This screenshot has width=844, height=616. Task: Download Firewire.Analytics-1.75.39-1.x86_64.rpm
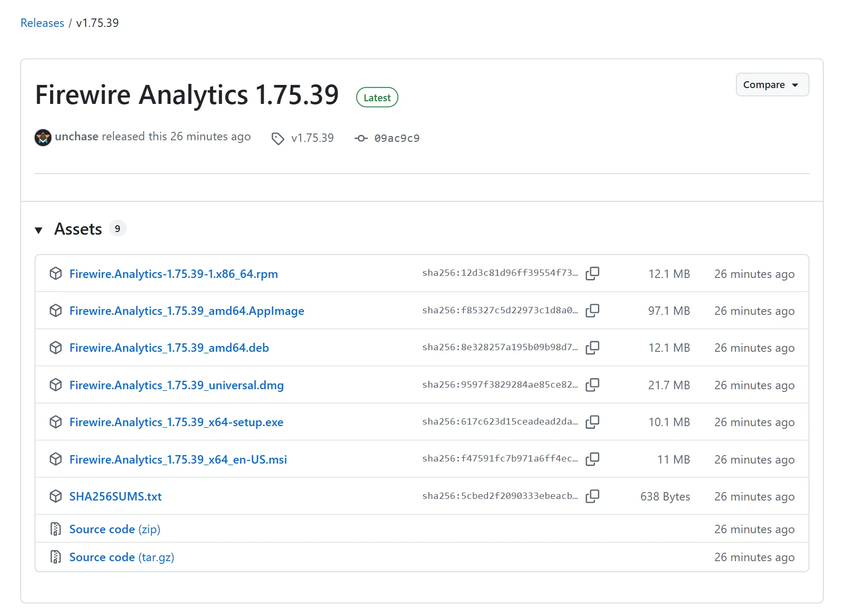[174, 274]
